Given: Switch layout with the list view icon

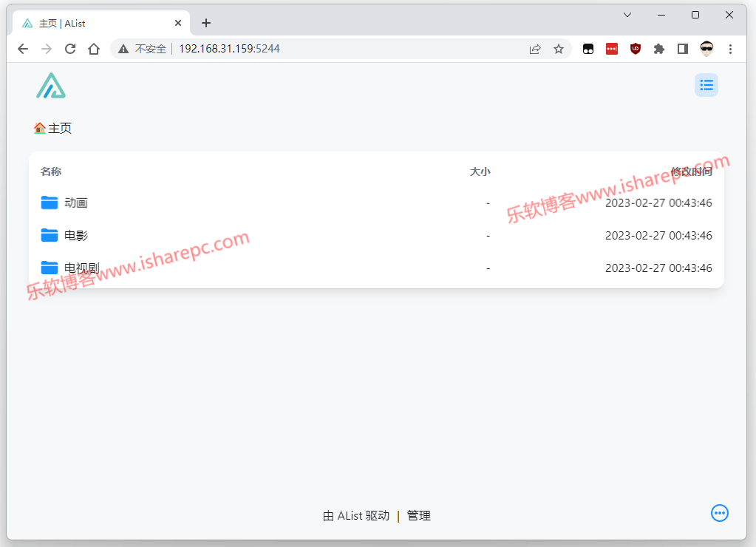Looking at the screenshot, I should 706,86.
